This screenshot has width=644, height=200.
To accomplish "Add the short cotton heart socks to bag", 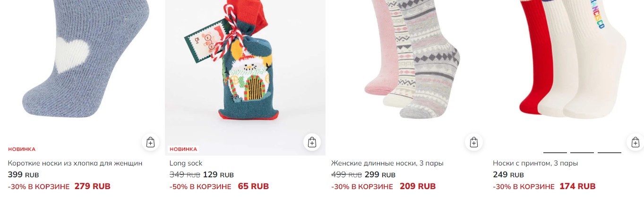I will 150,142.
